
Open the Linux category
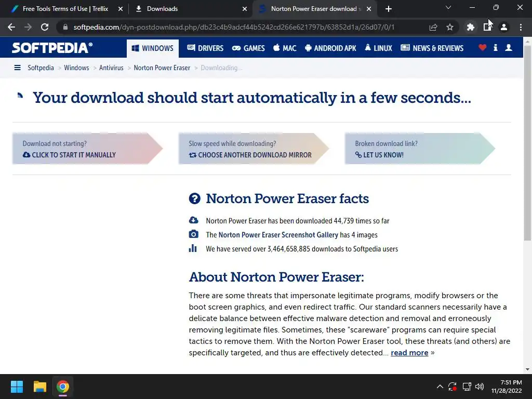click(x=378, y=48)
